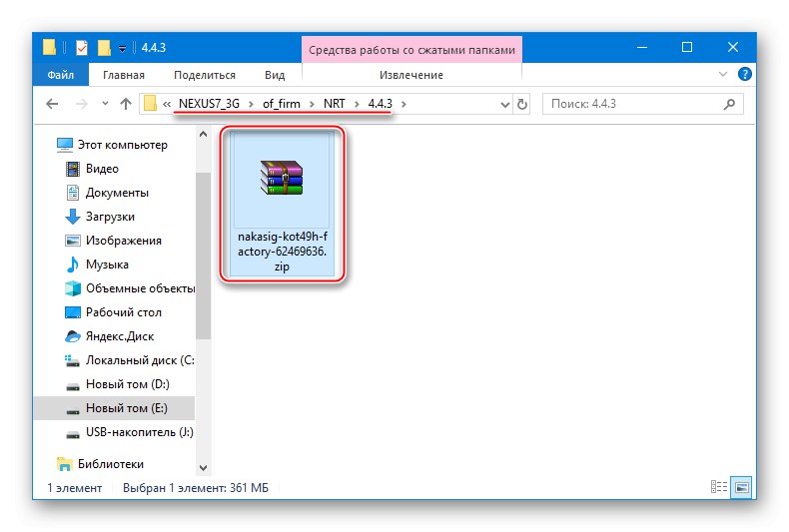Click the search magnifier icon

point(729,104)
